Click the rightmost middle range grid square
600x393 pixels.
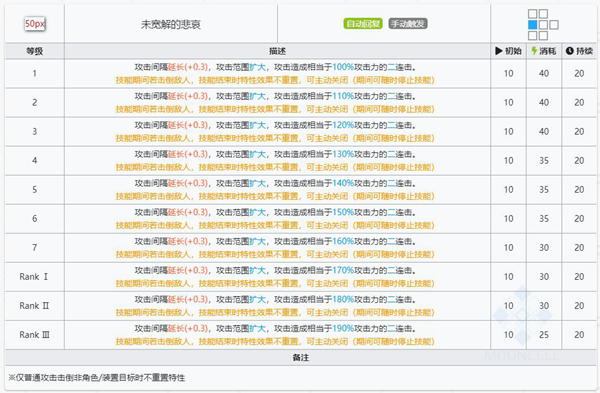click(x=554, y=25)
